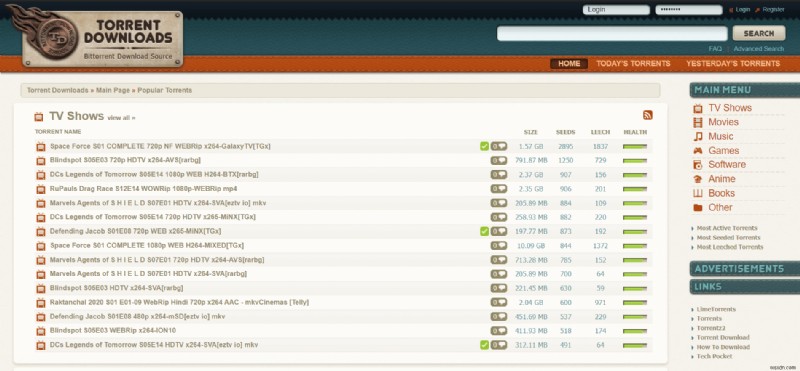Open comments bubble for Defending Jacob 720p WEB
800x371 pixels.
pos(499,232)
